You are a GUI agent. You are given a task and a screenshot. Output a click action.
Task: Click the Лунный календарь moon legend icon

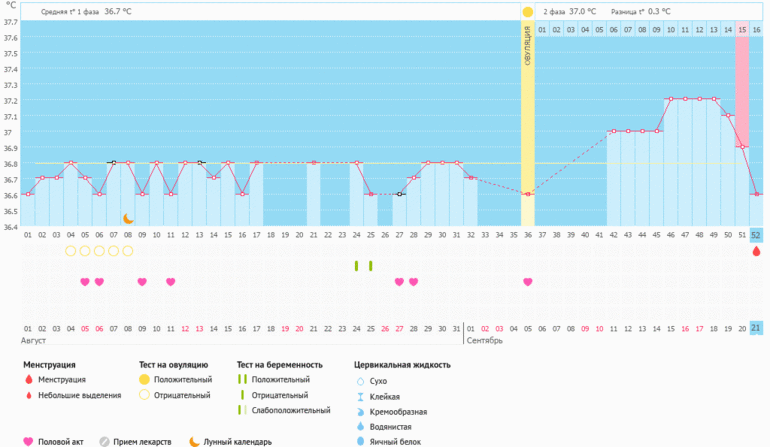[x=194, y=441]
